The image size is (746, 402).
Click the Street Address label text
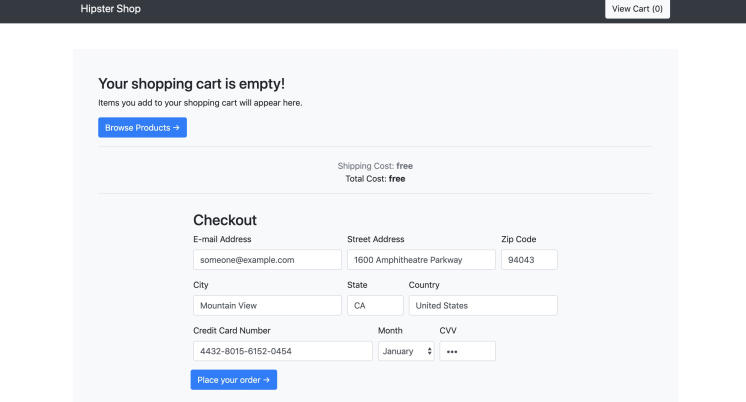(375, 239)
